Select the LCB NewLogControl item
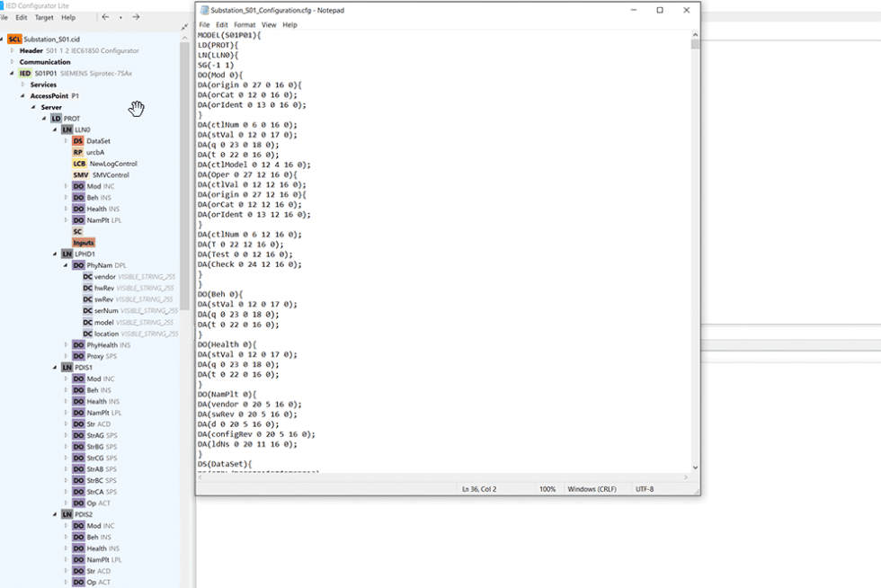Screen dimensions: 881x588 point(79,164)
